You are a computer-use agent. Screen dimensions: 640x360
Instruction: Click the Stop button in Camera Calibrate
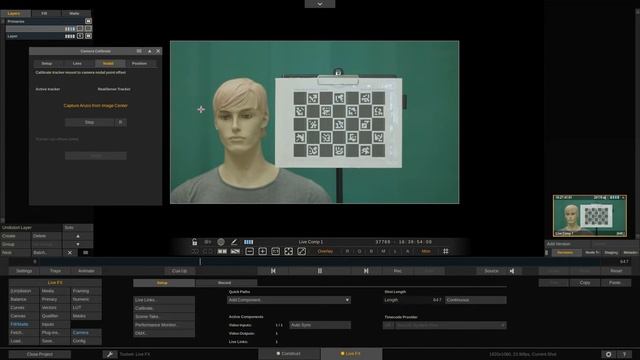89,122
